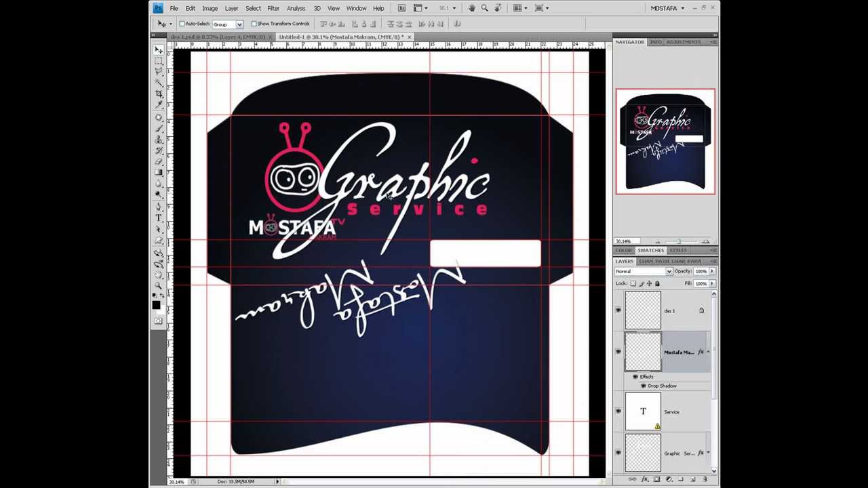The width and height of the screenshot is (868, 488).
Task: Select the Shape tool in toolbox
Action: tap(159, 239)
